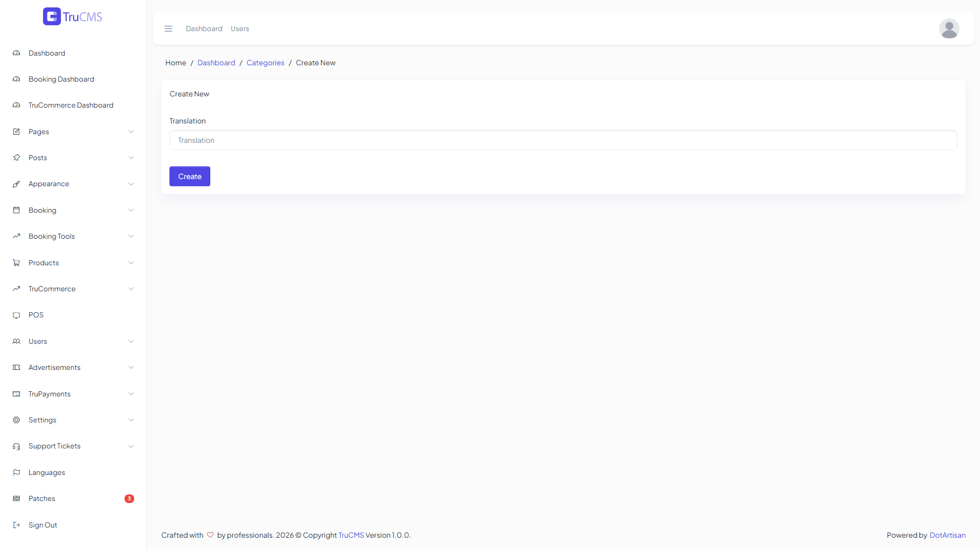
Task: Expand the Advertisements menu chevron
Action: click(131, 367)
